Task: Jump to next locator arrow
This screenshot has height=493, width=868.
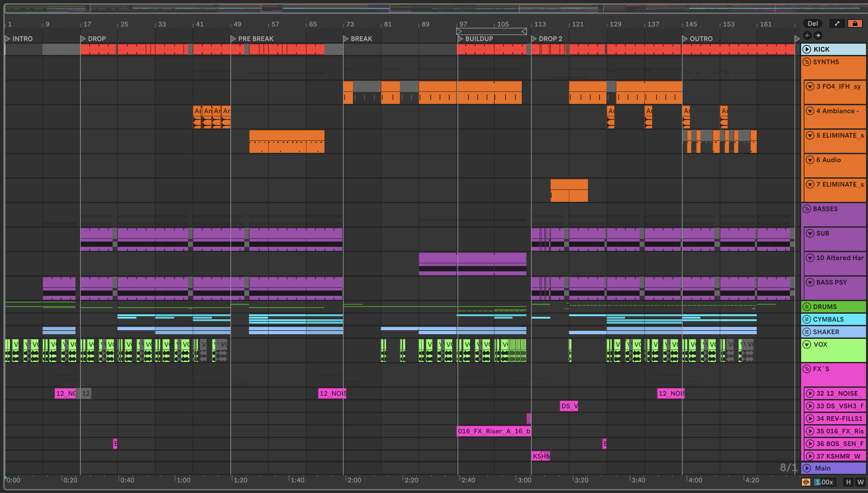Action: coord(818,35)
